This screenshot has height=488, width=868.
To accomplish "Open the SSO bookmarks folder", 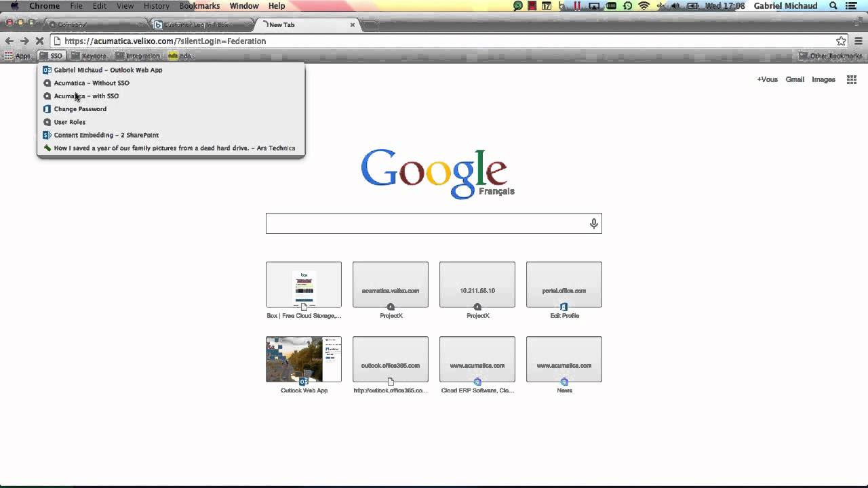I will [x=51, y=56].
